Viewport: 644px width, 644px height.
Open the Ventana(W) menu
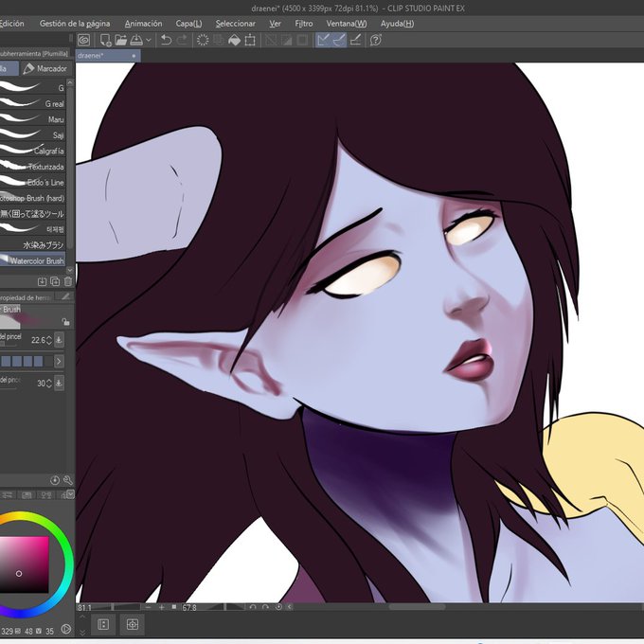pos(347,24)
